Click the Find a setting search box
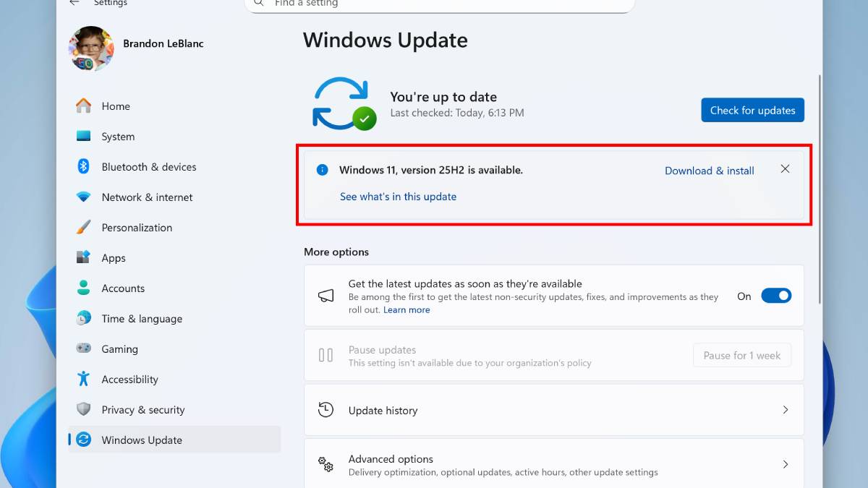This screenshot has width=868, height=488. point(440,4)
